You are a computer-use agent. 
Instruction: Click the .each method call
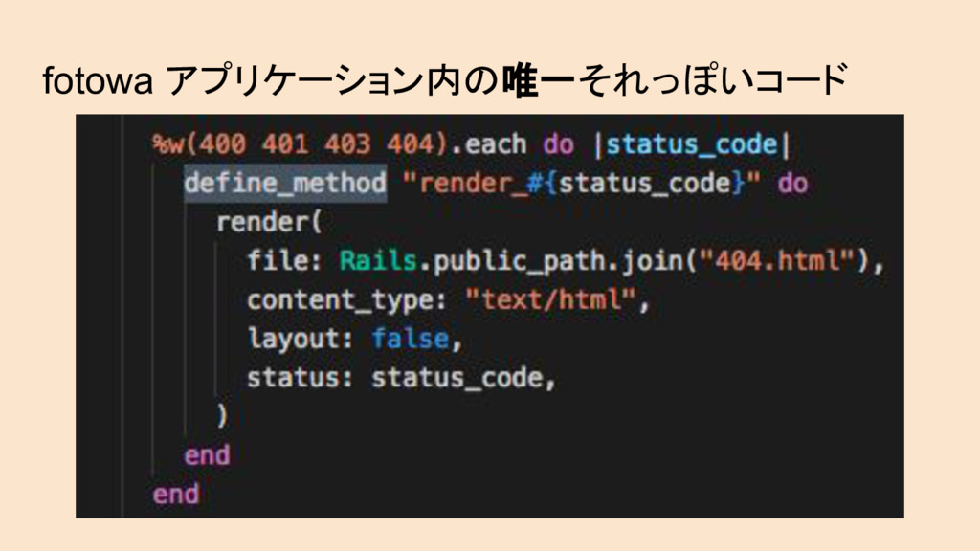point(488,145)
